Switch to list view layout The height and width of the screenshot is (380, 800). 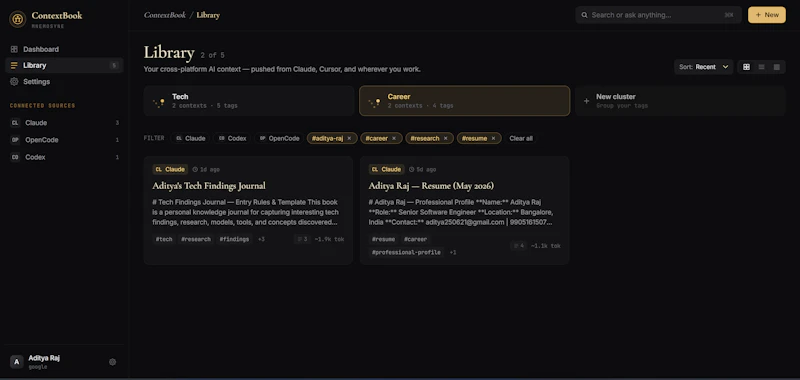[x=761, y=67]
